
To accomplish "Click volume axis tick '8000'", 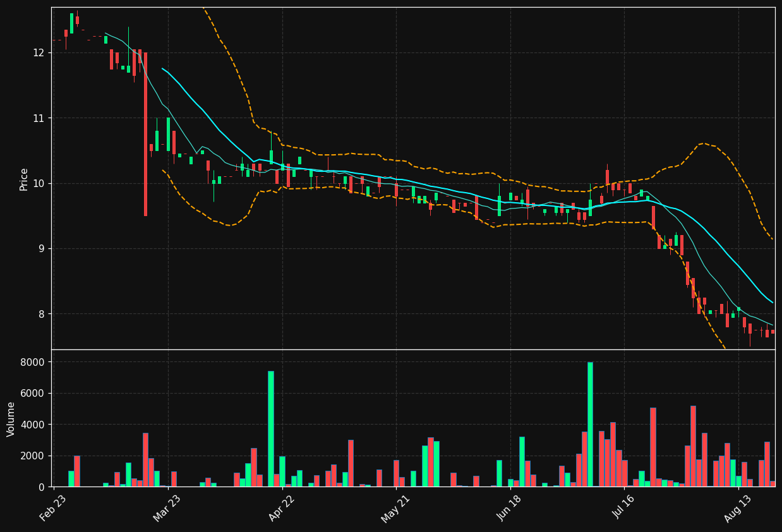I will 33,362.
